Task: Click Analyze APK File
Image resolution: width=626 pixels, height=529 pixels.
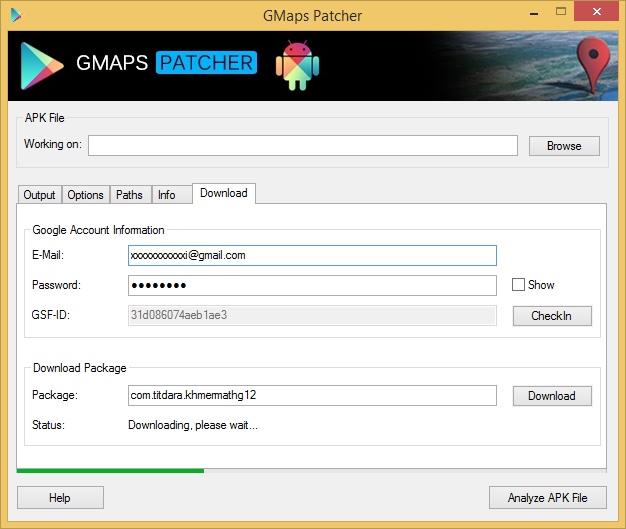Action: click(548, 497)
